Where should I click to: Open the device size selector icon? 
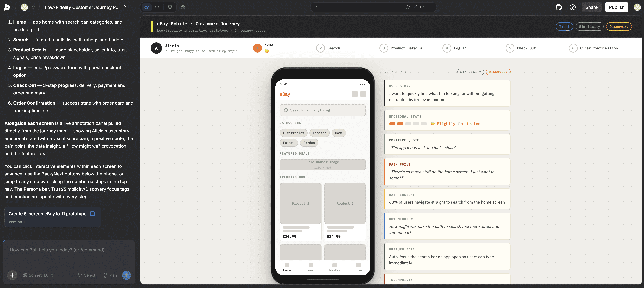(423, 7)
